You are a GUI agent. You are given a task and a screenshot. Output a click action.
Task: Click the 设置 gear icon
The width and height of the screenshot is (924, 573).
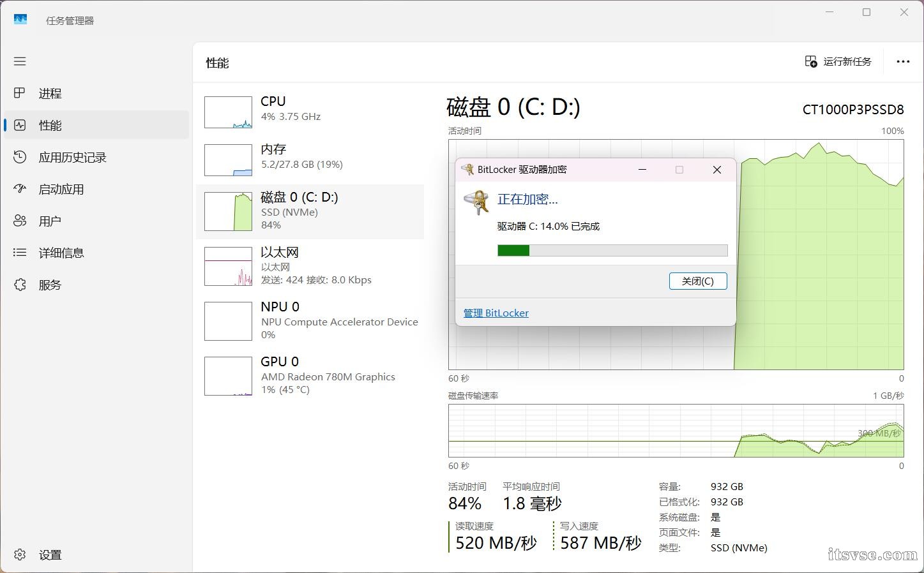(x=20, y=554)
